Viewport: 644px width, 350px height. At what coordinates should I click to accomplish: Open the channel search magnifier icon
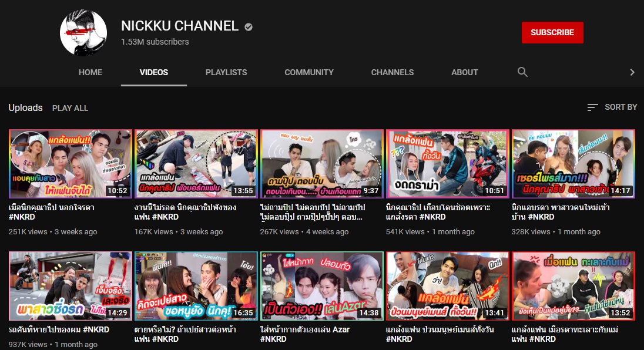(x=522, y=72)
